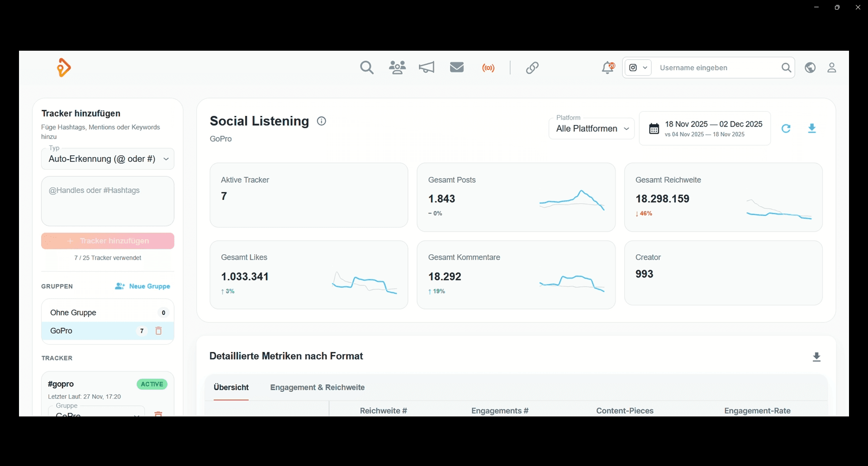Click the magnifier icon in the username search
Image resolution: width=868 pixels, height=466 pixels.
786,68
